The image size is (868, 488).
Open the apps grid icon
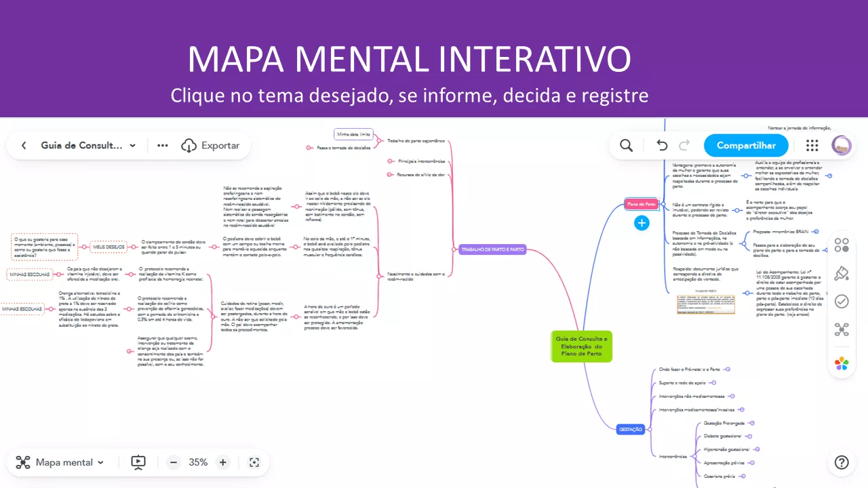pos(812,146)
